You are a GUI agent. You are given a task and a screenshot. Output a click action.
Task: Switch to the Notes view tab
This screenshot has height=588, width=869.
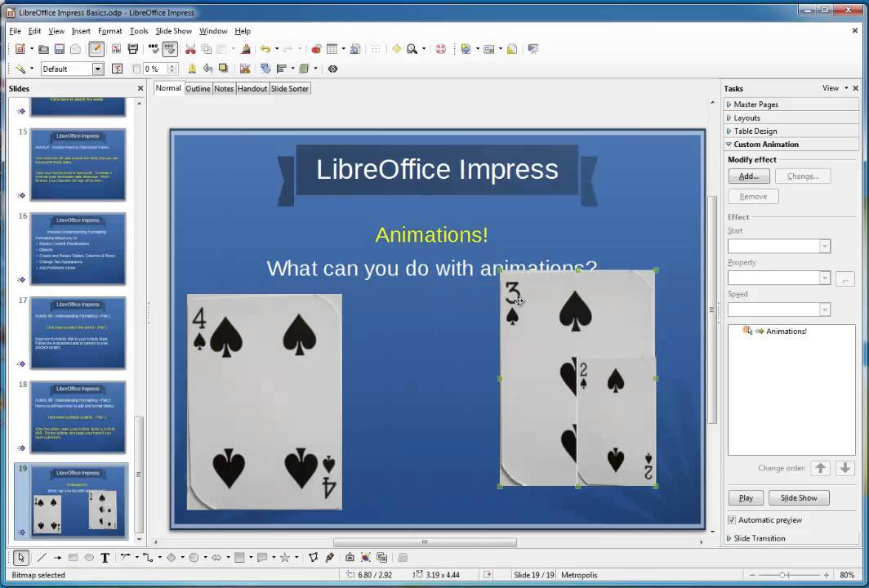[x=224, y=89]
